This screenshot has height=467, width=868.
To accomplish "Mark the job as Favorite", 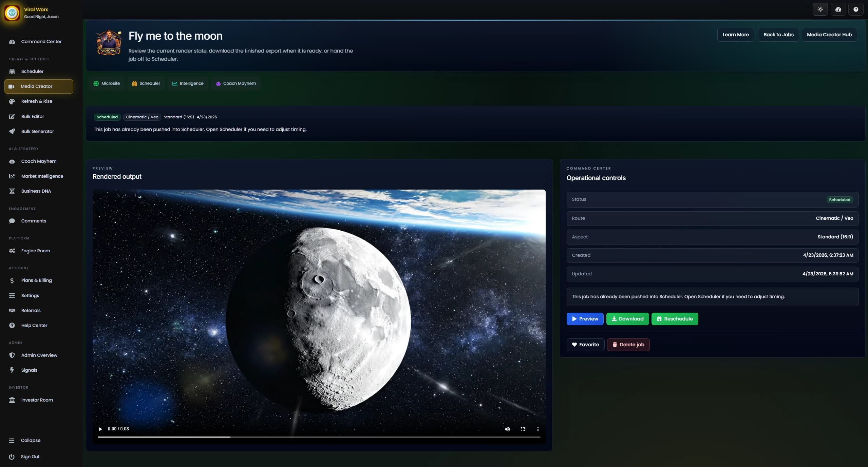I will [585, 345].
